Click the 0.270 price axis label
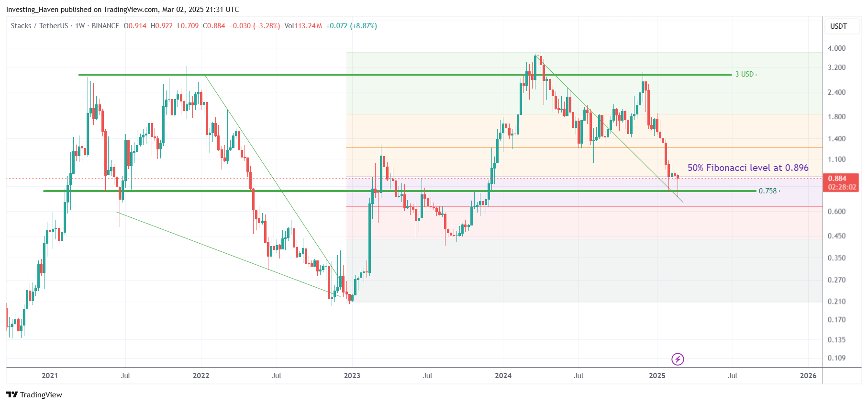This screenshot has height=405, width=868. coord(836,280)
